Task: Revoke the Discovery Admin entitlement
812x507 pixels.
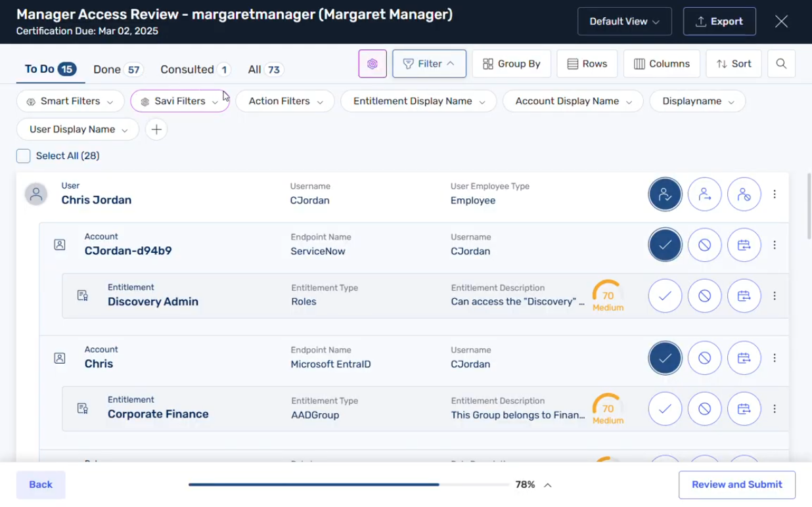Action: pyautogui.click(x=704, y=296)
